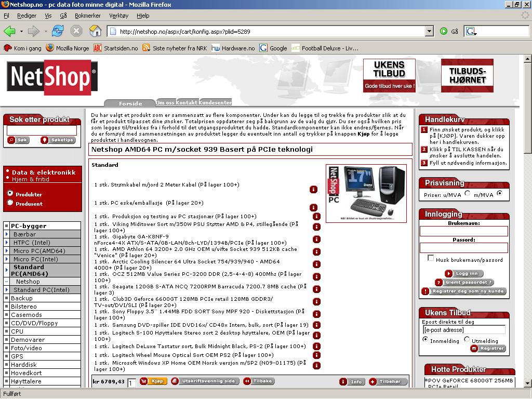Select prices m/MVA radio button
Viewport: 532px width, 399px height.
click(x=499, y=193)
